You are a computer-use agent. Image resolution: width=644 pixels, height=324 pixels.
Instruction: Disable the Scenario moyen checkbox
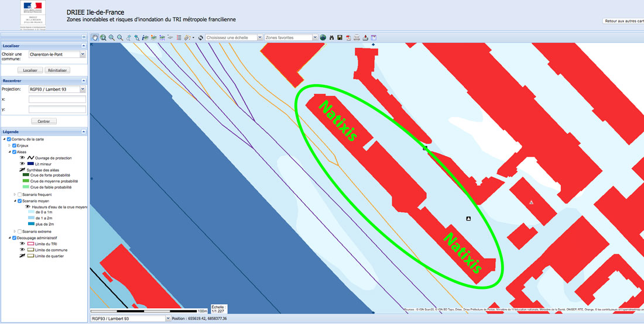[19, 201]
